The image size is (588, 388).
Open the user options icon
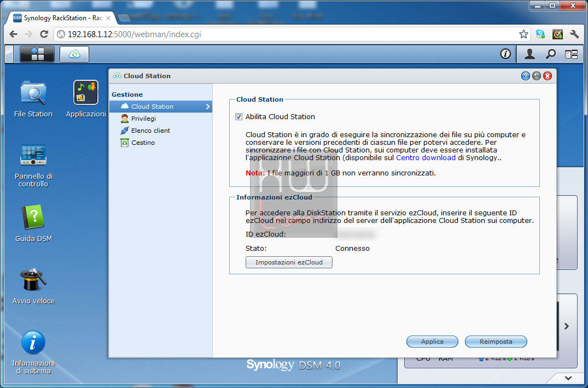[x=529, y=54]
